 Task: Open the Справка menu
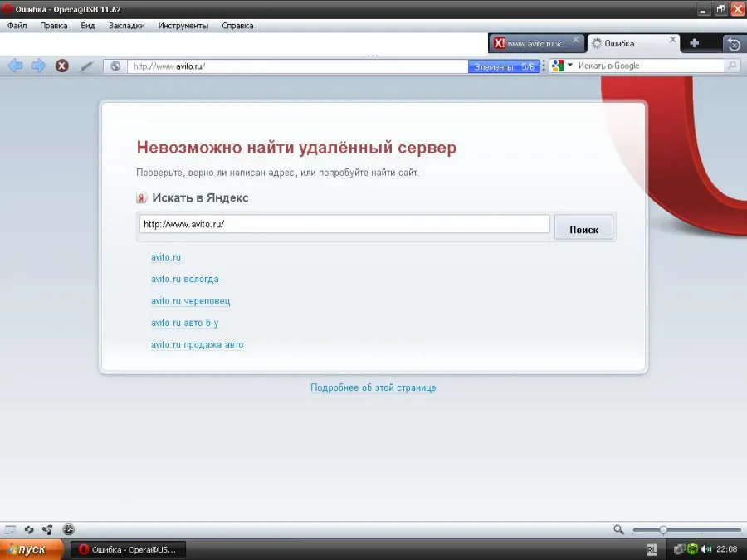(237, 26)
